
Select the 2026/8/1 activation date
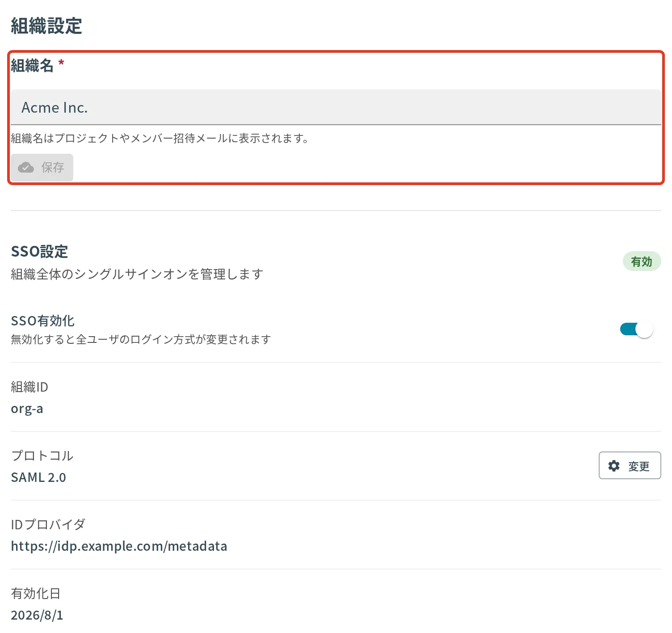(x=37, y=615)
